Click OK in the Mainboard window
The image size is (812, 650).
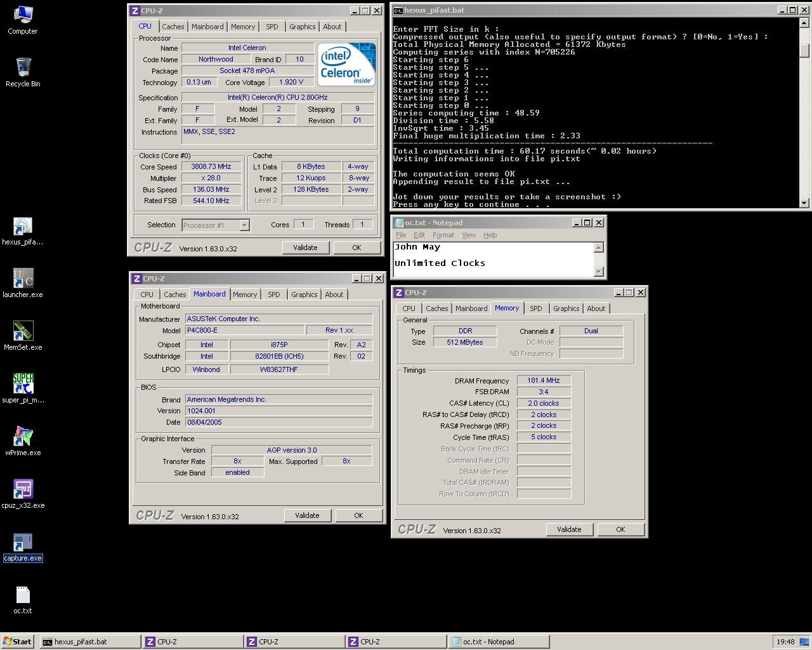tap(358, 515)
